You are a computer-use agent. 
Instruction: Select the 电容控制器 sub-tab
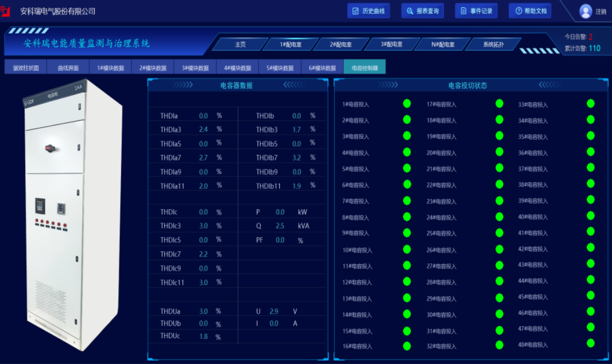pyautogui.click(x=365, y=67)
